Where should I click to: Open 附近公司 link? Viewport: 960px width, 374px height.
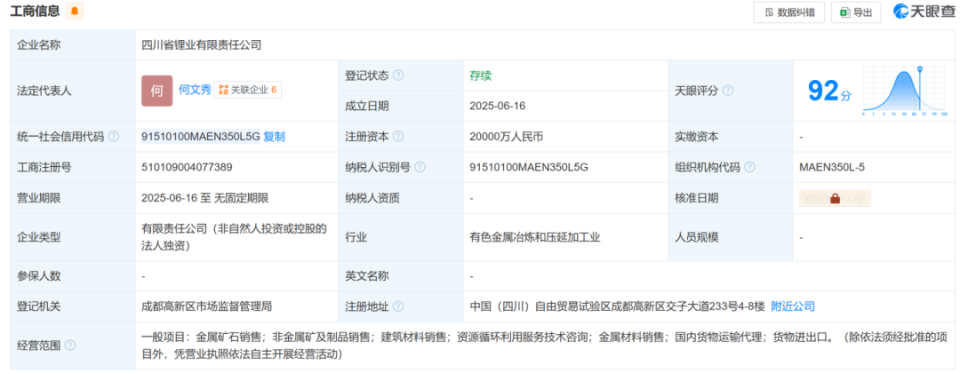(x=792, y=306)
